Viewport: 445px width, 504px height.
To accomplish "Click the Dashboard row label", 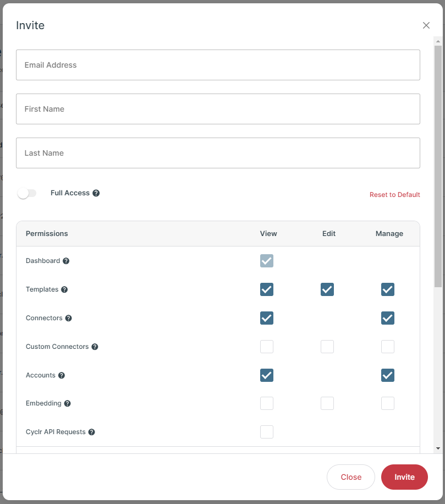I will tap(43, 261).
